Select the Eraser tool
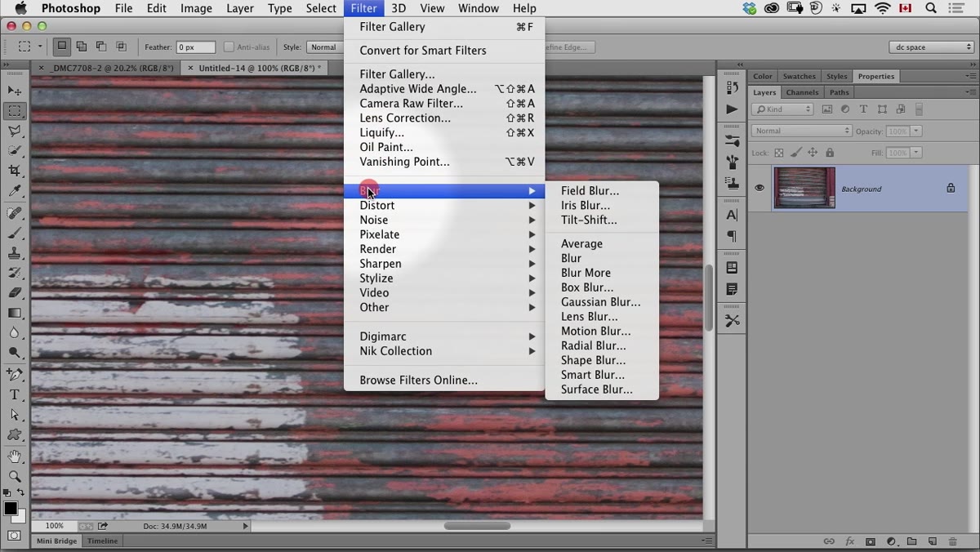This screenshot has height=552, width=980. (x=15, y=293)
